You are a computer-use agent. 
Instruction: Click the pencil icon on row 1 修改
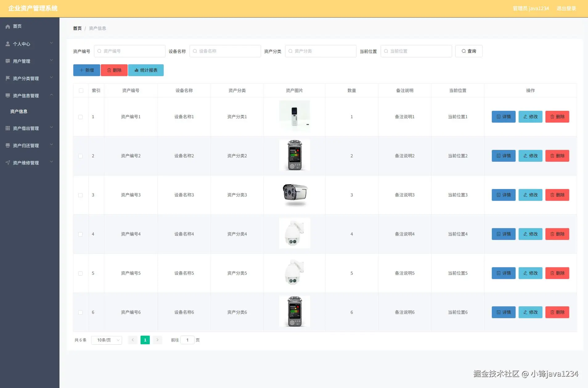click(x=525, y=117)
